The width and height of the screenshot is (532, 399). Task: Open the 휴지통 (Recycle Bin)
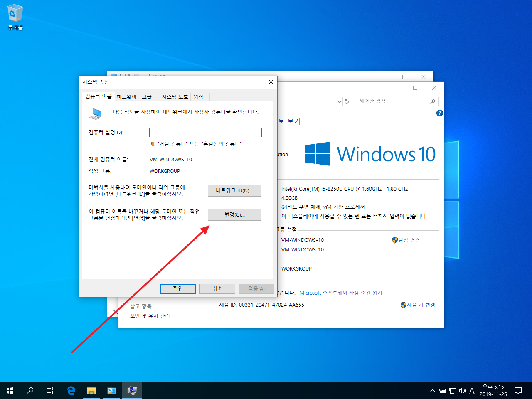(15, 13)
